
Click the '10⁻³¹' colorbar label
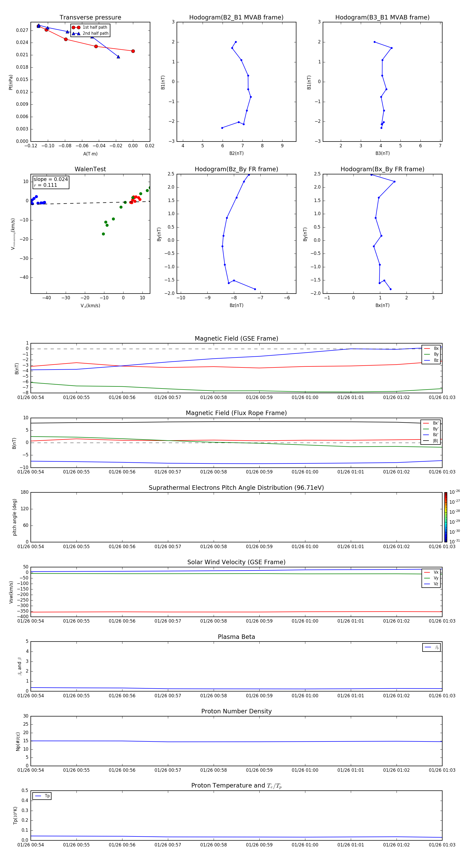[455, 542]
